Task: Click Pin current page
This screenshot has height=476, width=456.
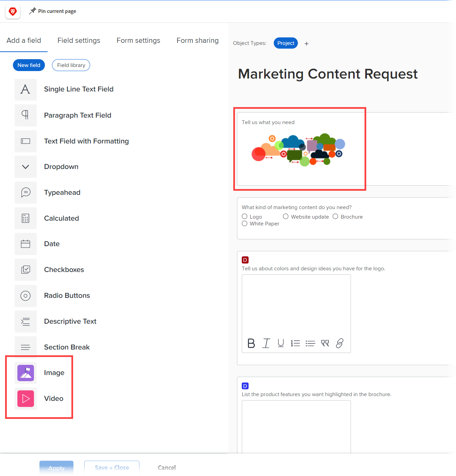Action: [x=57, y=11]
